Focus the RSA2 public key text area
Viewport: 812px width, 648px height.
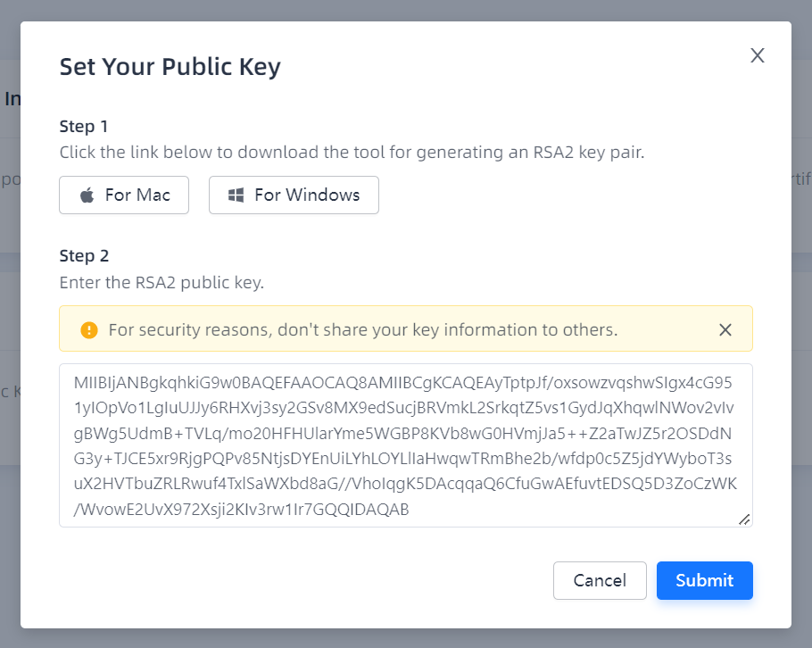click(x=405, y=445)
